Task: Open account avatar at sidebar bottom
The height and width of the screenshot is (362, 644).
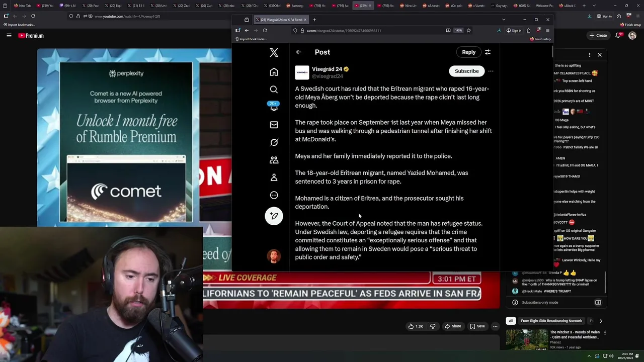Action: coord(274,256)
